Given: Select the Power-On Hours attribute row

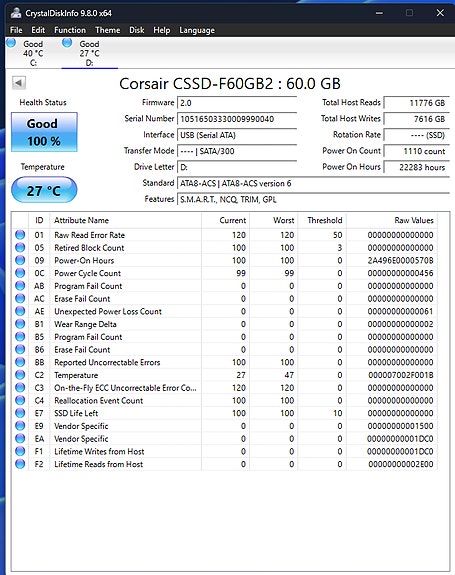Looking at the screenshot, I should coord(224,260).
